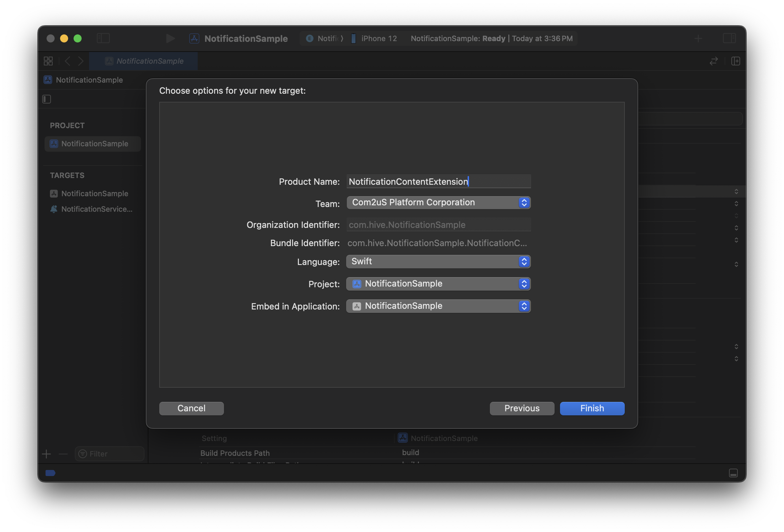Click the add editor split icon

coord(735,61)
